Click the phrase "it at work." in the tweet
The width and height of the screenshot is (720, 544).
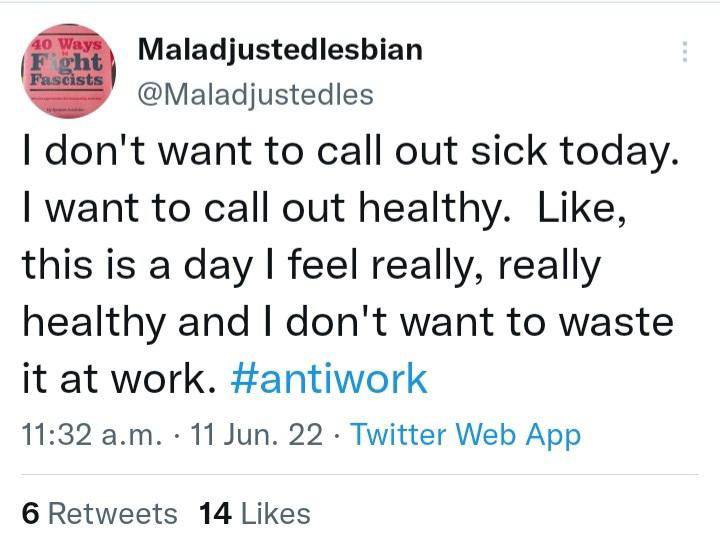118,379
